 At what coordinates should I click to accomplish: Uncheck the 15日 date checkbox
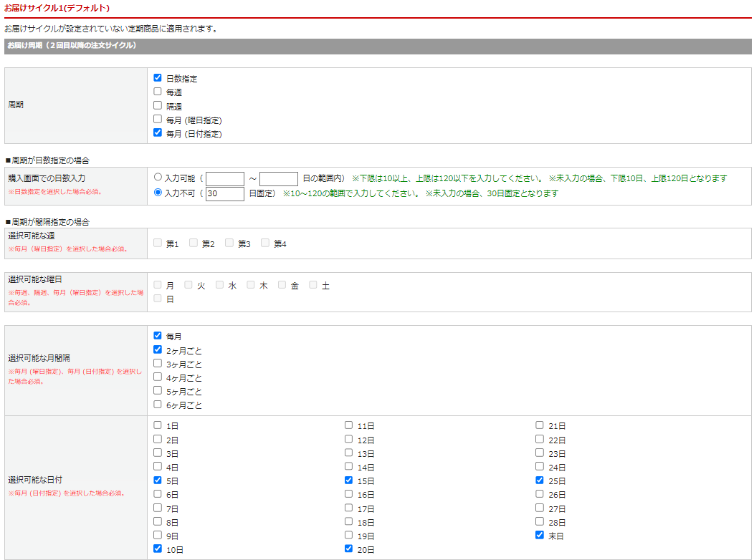[348, 480]
